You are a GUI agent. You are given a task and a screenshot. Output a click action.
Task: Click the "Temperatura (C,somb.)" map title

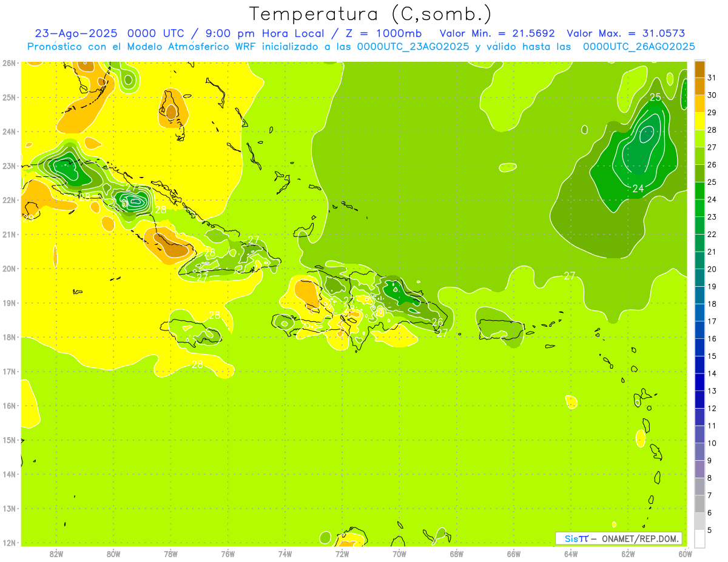click(371, 14)
